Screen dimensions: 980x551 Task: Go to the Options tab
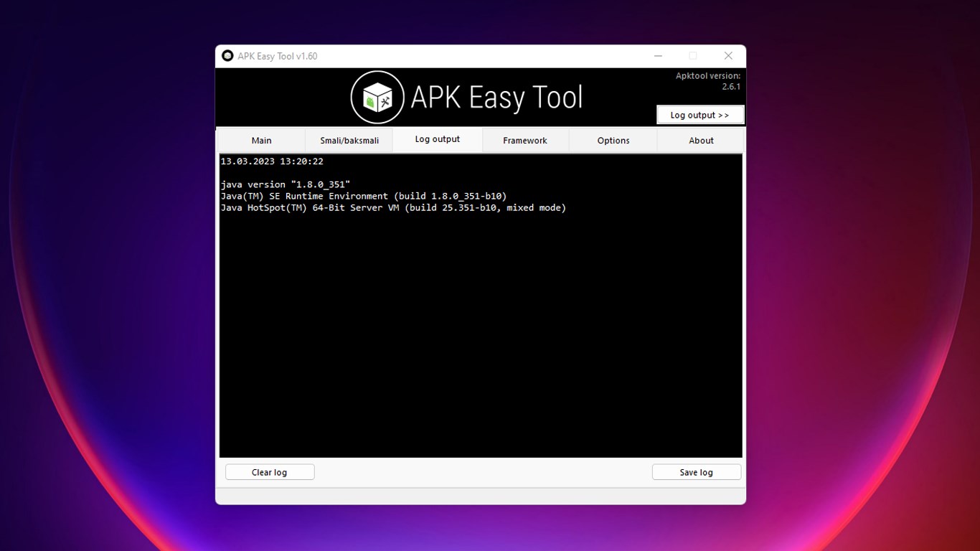(613, 141)
